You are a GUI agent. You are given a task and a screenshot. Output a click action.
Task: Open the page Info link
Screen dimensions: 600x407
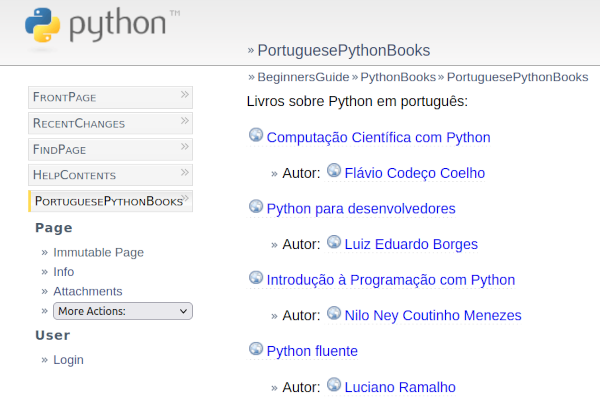pos(64,272)
